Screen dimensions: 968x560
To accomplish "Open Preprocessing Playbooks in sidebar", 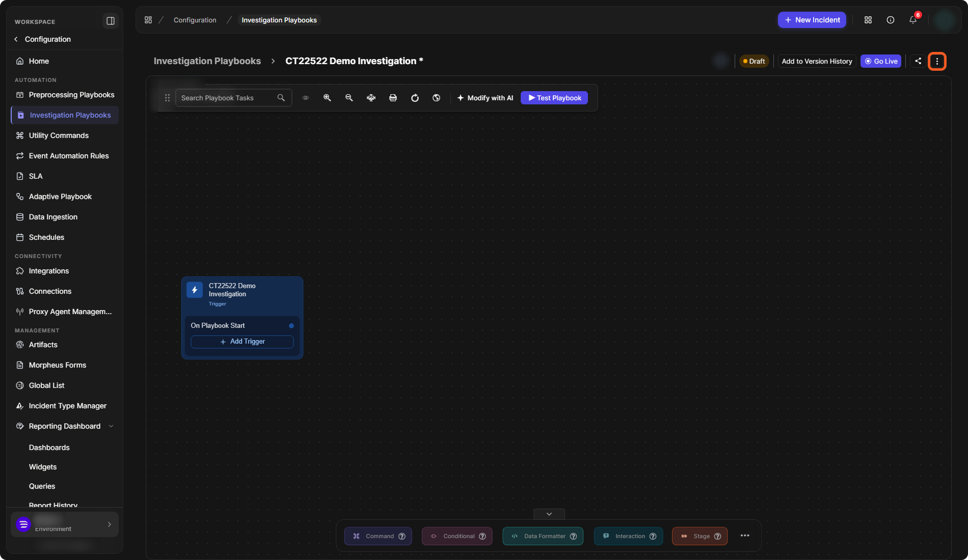I will [65, 95].
